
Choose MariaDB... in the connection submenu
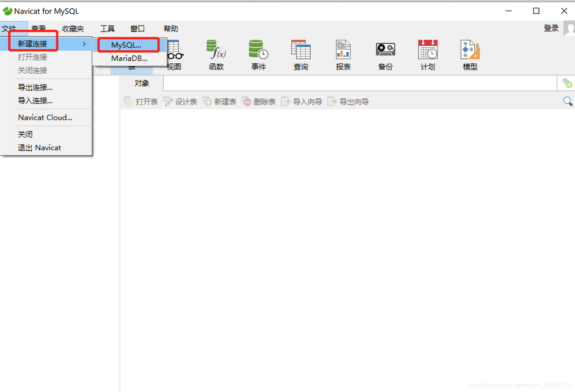click(x=129, y=58)
